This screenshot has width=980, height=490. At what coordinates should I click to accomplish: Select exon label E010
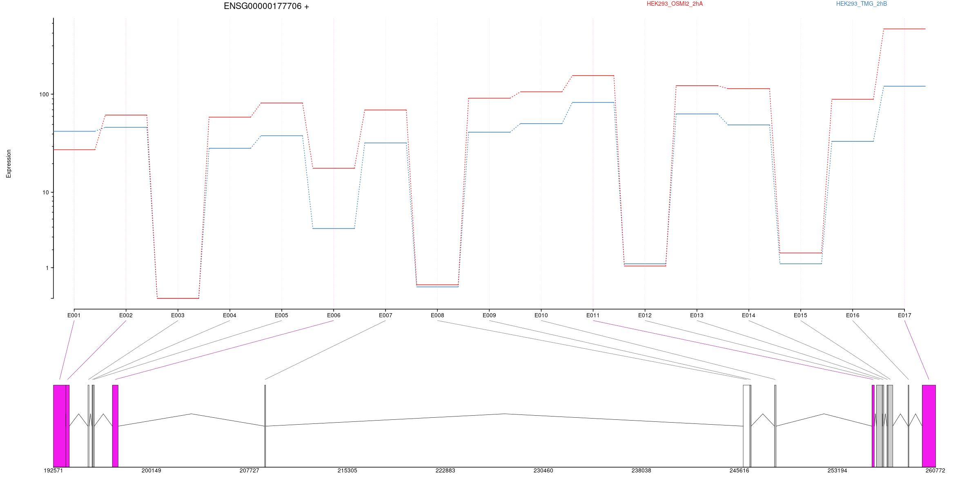coord(541,315)
